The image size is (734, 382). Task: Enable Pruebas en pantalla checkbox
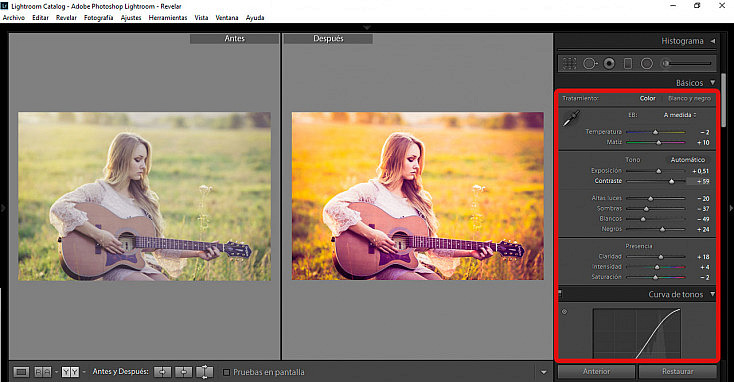(227, 372)
